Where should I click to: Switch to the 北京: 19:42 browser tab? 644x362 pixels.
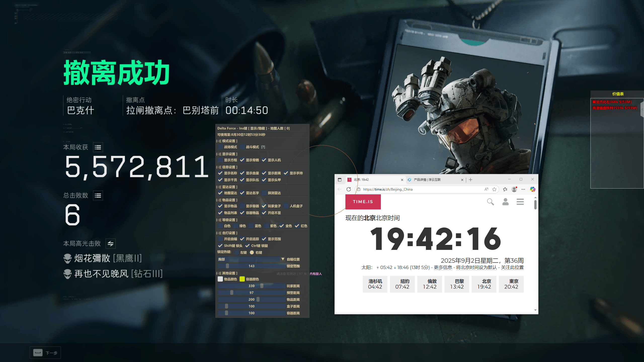tap(375, 180)
